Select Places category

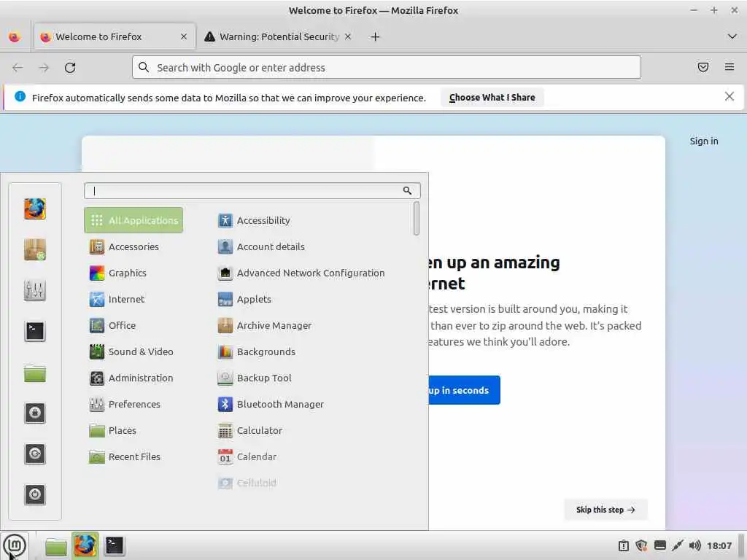[133, 430]
